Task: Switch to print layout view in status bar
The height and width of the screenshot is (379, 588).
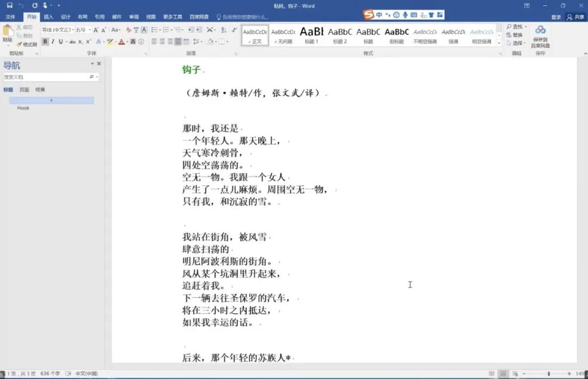Action: [503, 374]
